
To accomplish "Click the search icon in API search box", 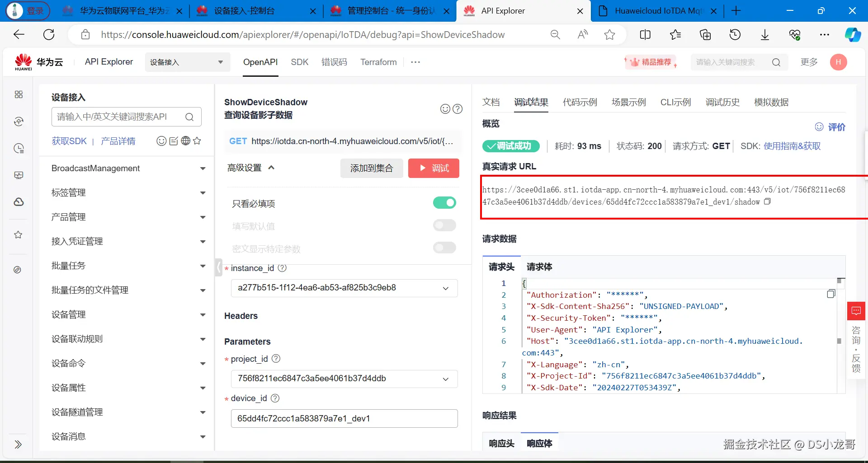I will tap(189, 117).
